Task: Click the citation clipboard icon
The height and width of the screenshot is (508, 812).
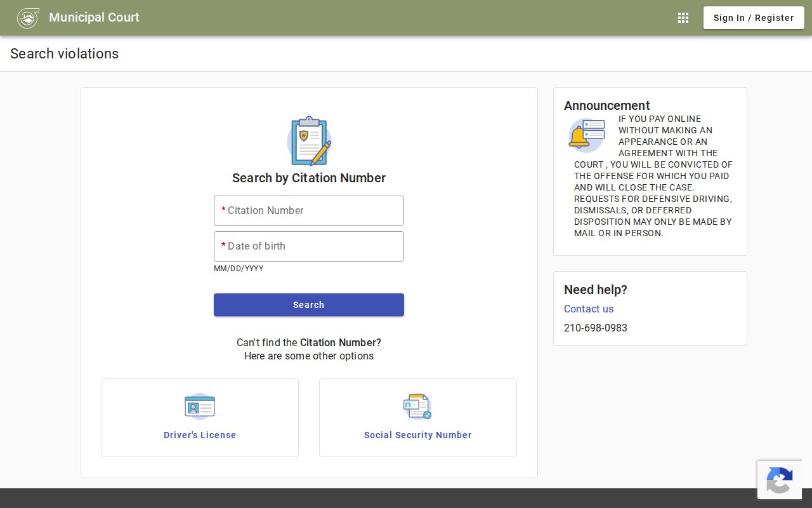Action: coord(309,141)
